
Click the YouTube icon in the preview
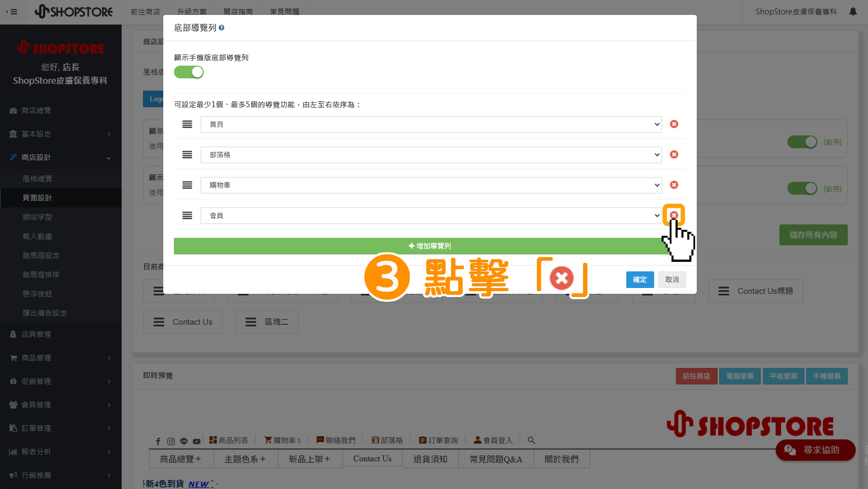point(196,441)
